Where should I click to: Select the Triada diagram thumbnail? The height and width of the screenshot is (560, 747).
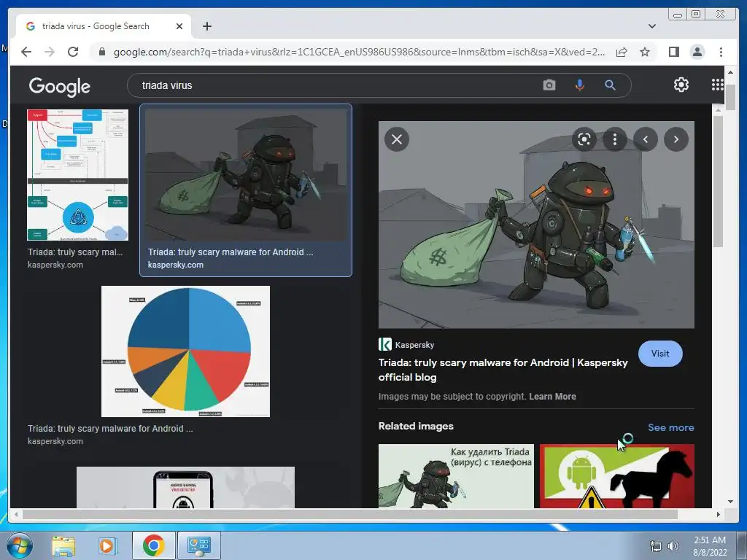click(x=77, y=175)
